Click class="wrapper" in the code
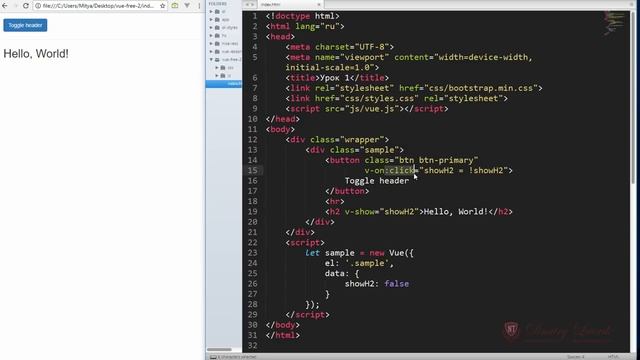The image size is (640, 360). coord(347,140)
